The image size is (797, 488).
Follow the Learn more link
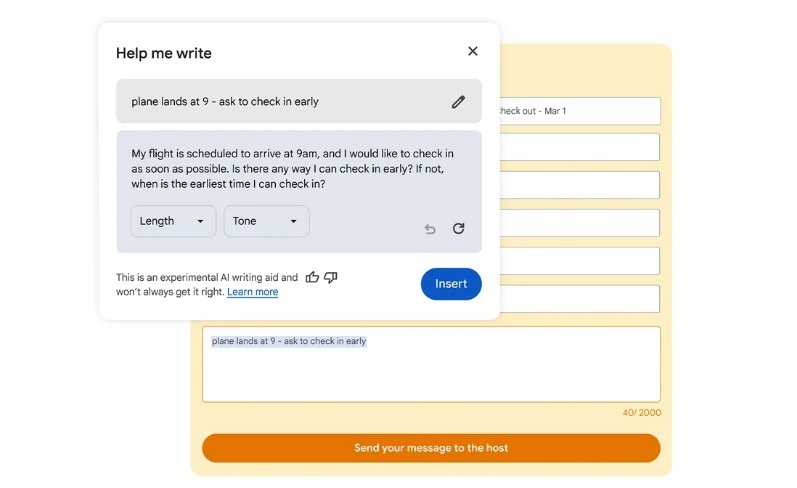(252, 292)
